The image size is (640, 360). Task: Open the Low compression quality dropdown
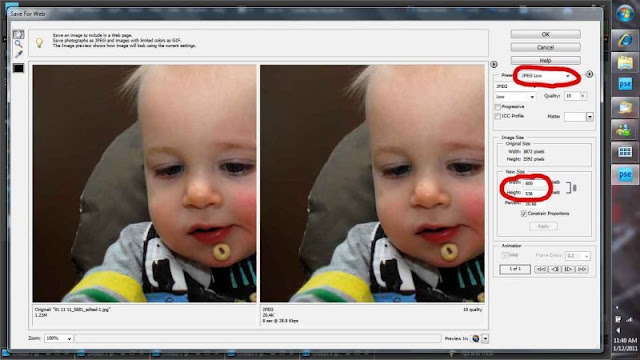(515, 97)
